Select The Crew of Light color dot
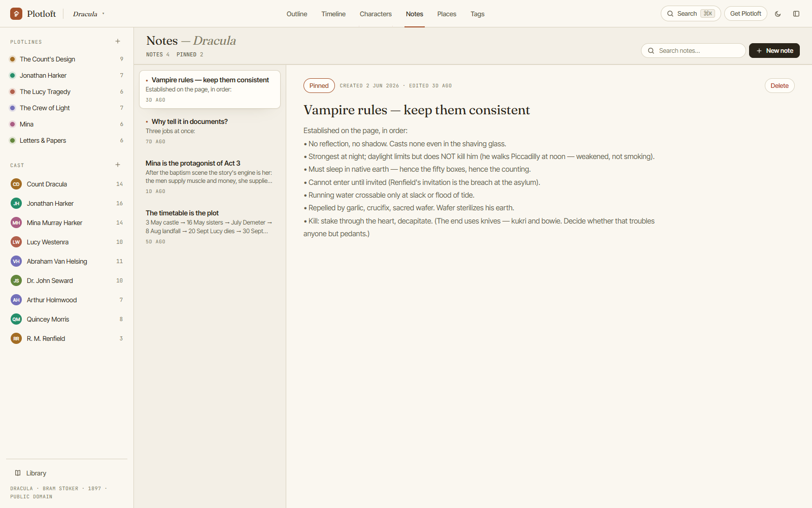The image size is (812, 508). 13,108
